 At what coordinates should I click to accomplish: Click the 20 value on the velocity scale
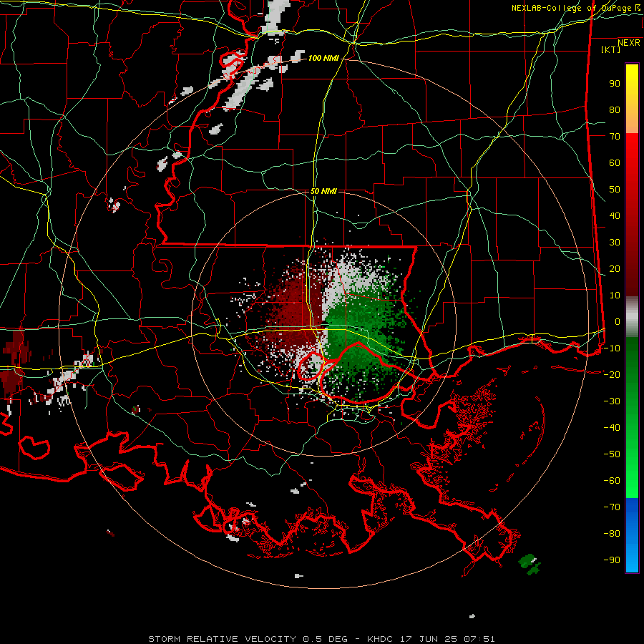click(615, 269)
